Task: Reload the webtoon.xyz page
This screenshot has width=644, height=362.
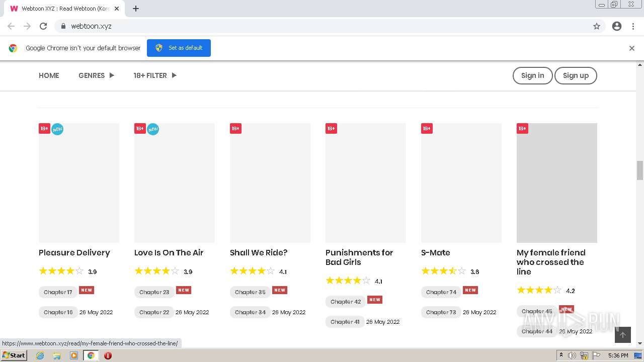Action: [43, 26]
